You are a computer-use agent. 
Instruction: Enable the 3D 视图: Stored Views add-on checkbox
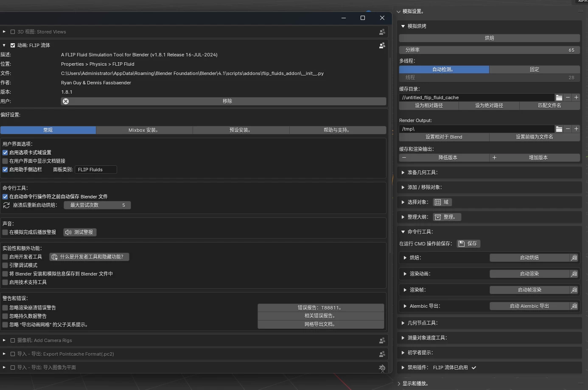(x=13, y=32)
